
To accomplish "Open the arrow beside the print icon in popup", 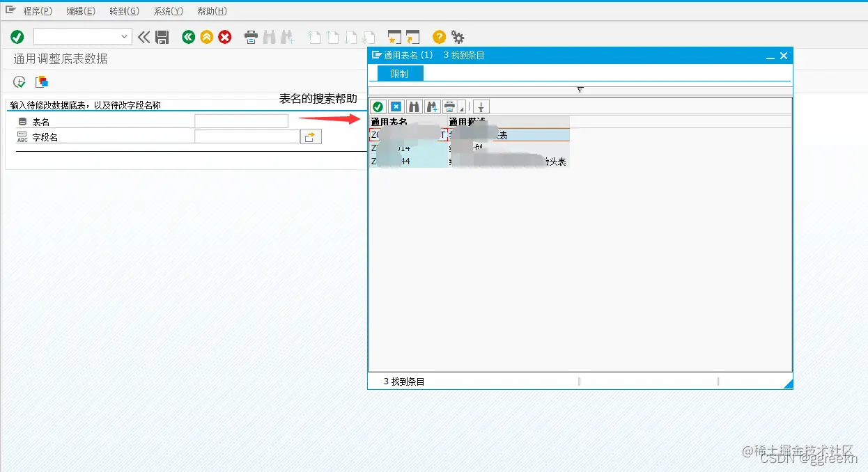I will [x=462, y=109].
